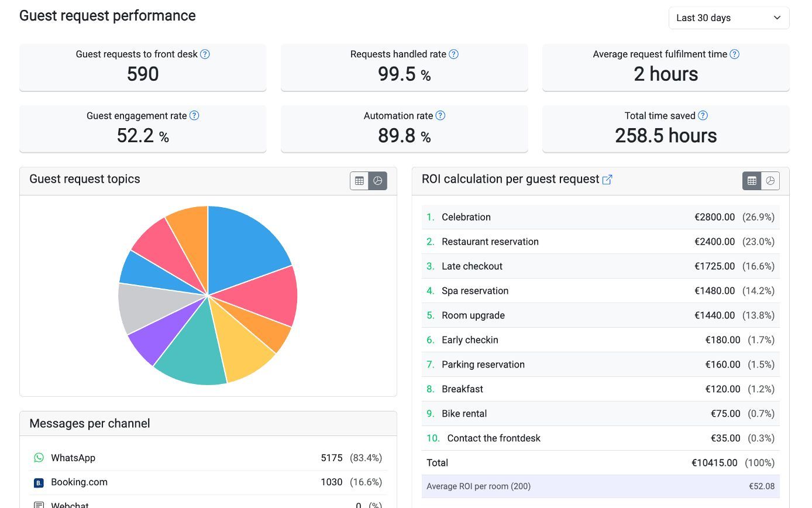
Task: Click help icon beside Guest engagement rate
Action: click(194, 116)
